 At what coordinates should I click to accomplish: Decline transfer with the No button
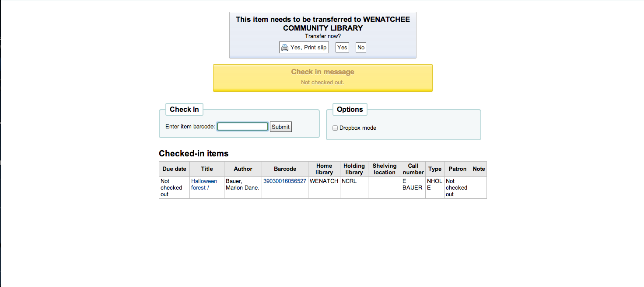pos(361,48)
